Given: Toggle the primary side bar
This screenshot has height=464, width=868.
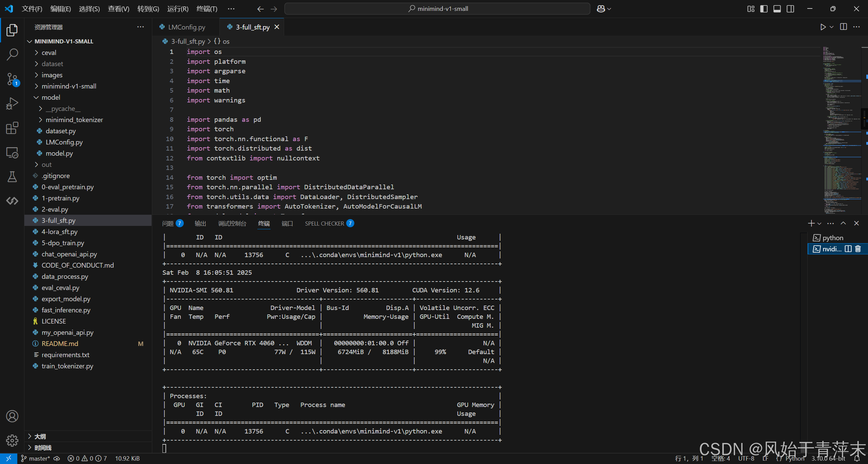Looking at the screenshot, I should 764,9.
